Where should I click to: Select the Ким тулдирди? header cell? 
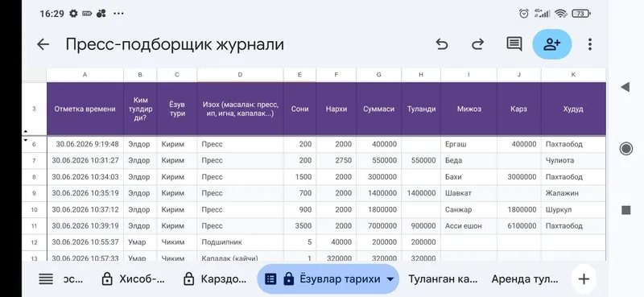140,109
